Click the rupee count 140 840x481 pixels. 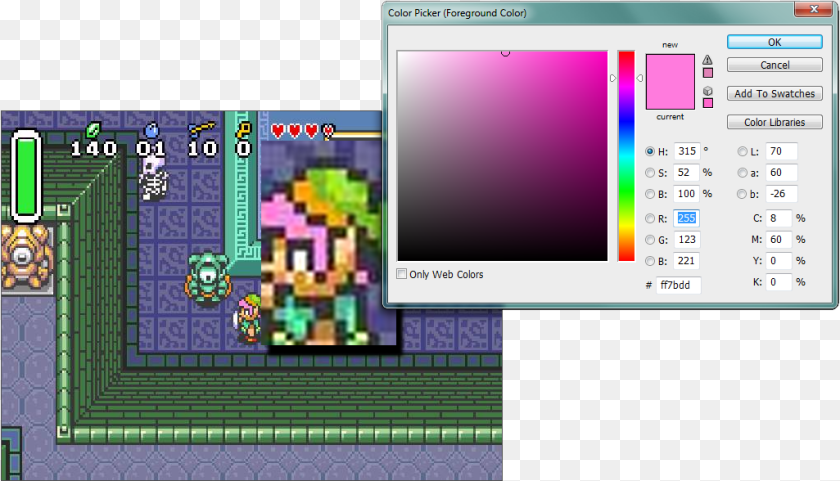[x=94, y=148]
